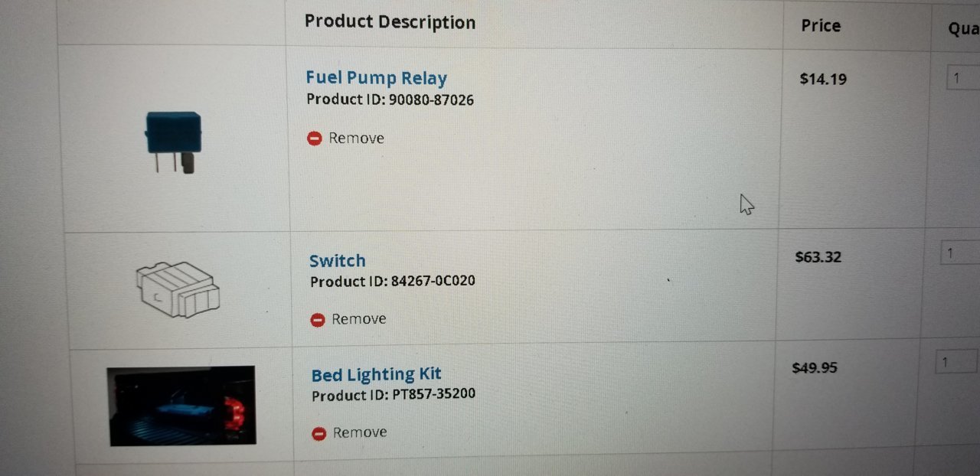Click the red remove icon under Switch
This screenshot has height=476, width=980.
[318, 320]
